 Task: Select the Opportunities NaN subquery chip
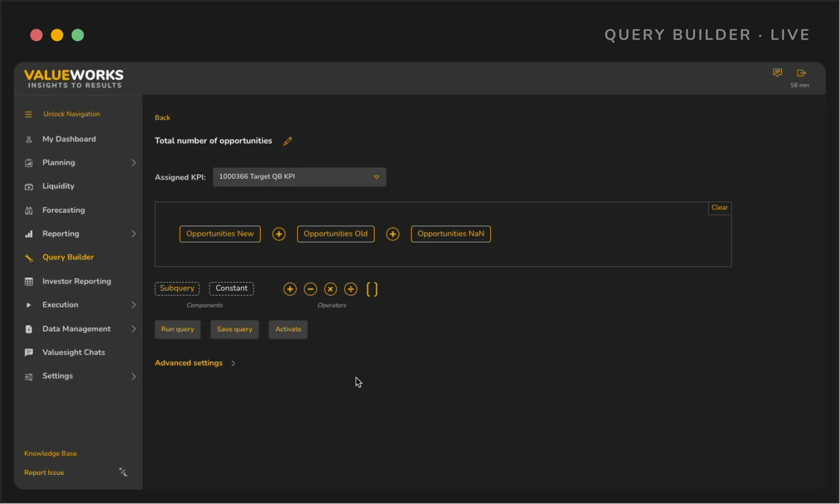coord(451,234)
